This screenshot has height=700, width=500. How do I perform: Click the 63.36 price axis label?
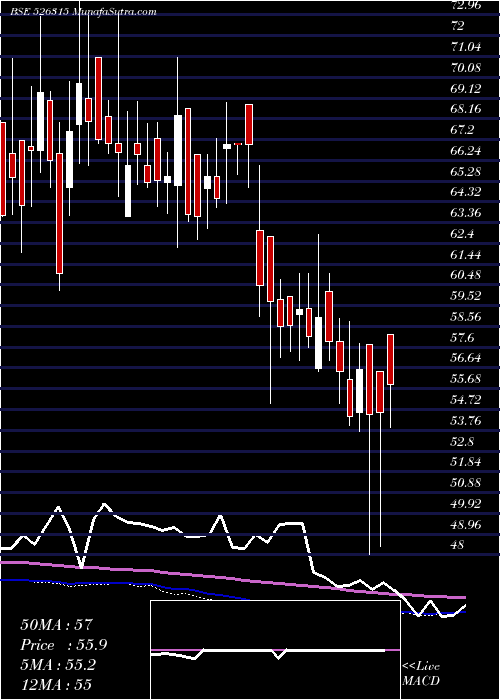[467, 213]
